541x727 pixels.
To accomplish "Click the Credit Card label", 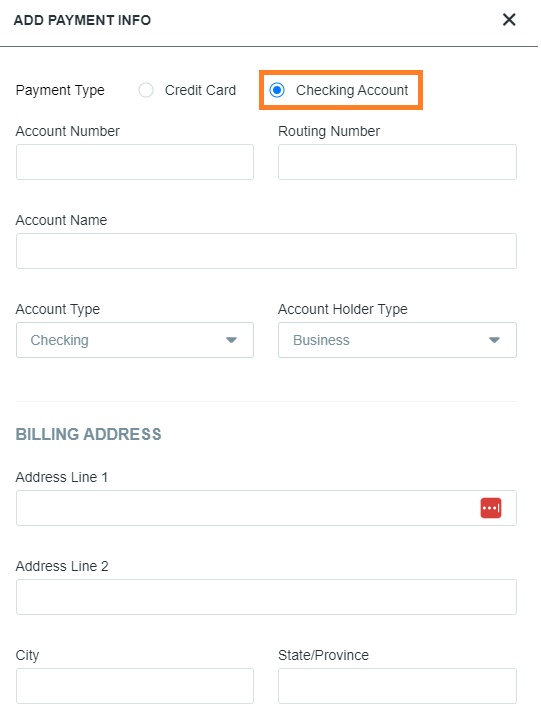I will (x=201, y=90).
